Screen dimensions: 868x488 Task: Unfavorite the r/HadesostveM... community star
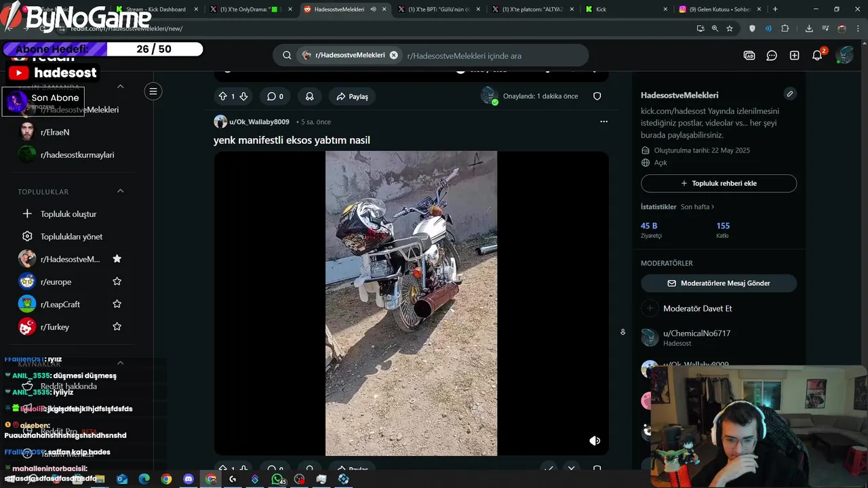(117, 259)
